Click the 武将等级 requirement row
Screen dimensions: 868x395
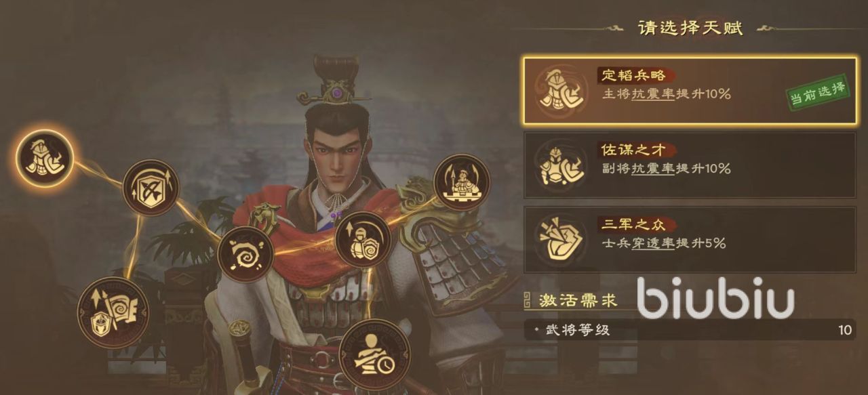click(689, 330)
